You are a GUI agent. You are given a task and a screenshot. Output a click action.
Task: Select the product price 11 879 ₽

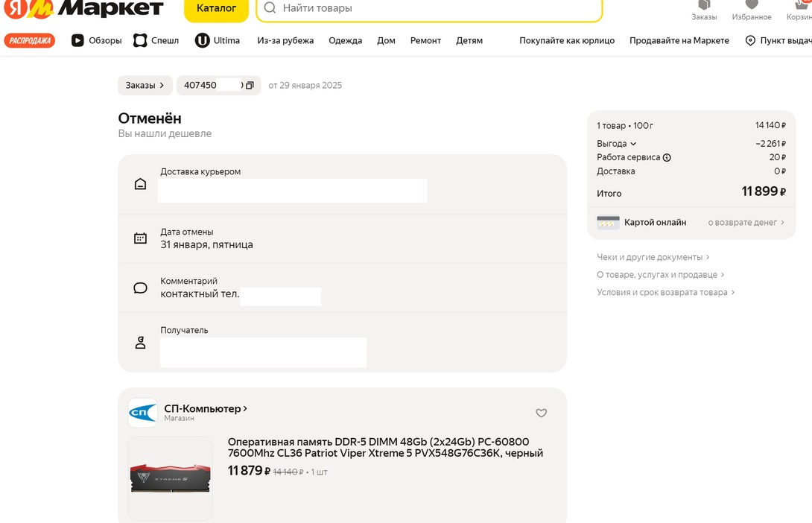pyautogui.click(x=249, y=471)
